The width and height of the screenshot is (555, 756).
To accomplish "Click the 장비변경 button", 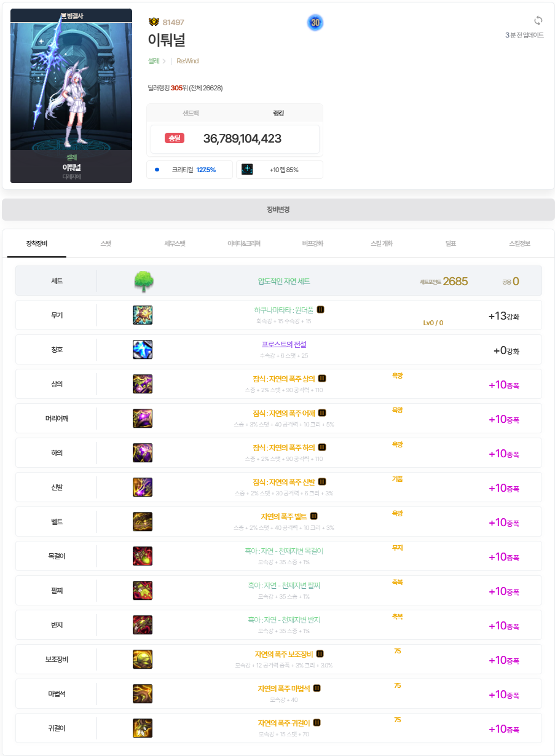I will 278,210.
